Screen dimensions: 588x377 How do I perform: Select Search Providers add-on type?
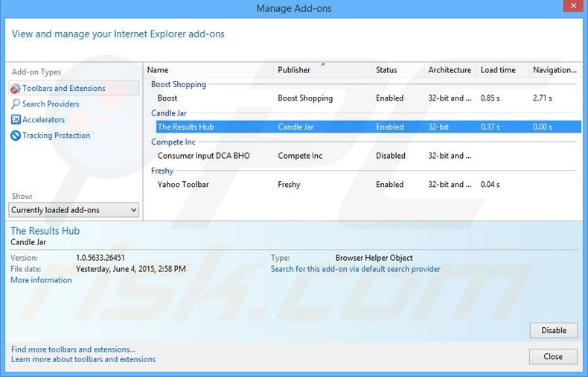[x=51, y=104]
